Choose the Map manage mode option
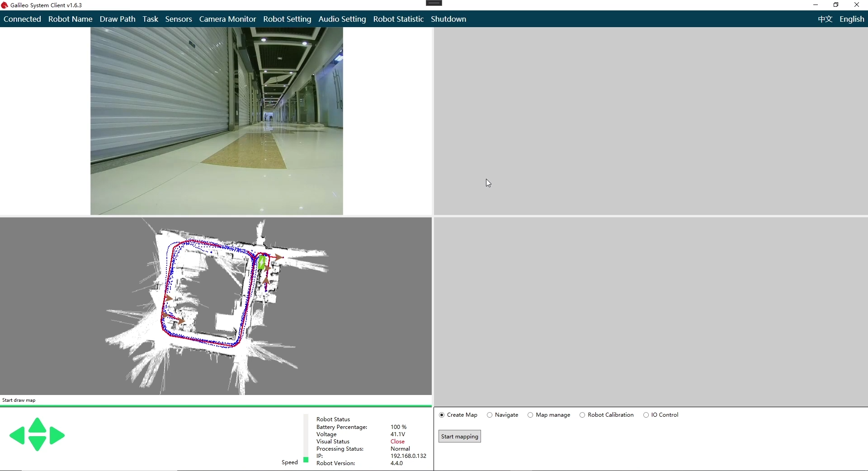The image size is (868, 471). pos(530,415)
